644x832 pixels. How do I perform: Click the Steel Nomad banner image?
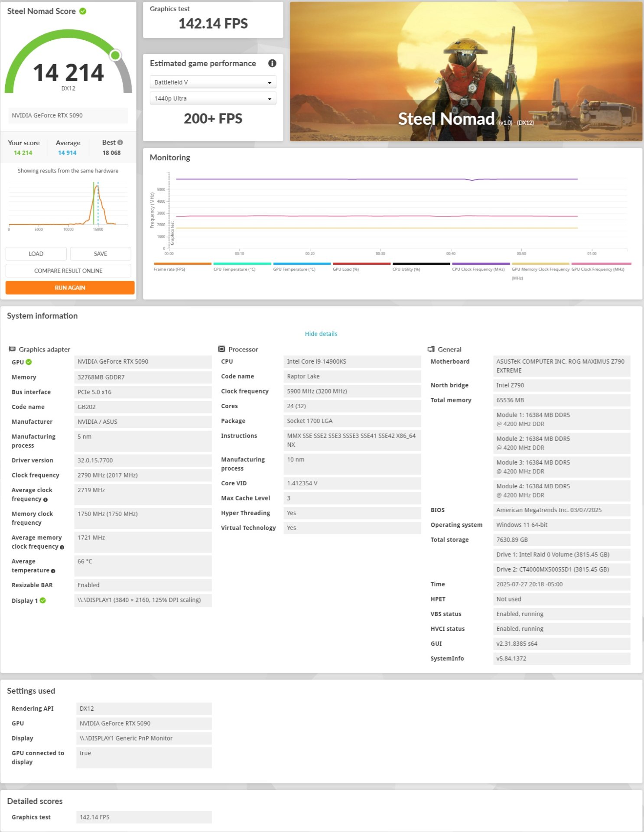pos(466,71)
